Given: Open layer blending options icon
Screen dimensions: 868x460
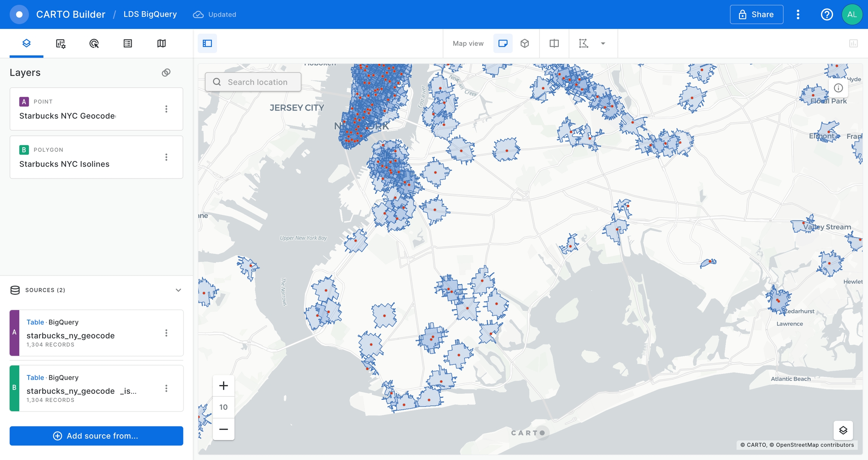Looking at the screenshot, I should [x=166, y=72].
